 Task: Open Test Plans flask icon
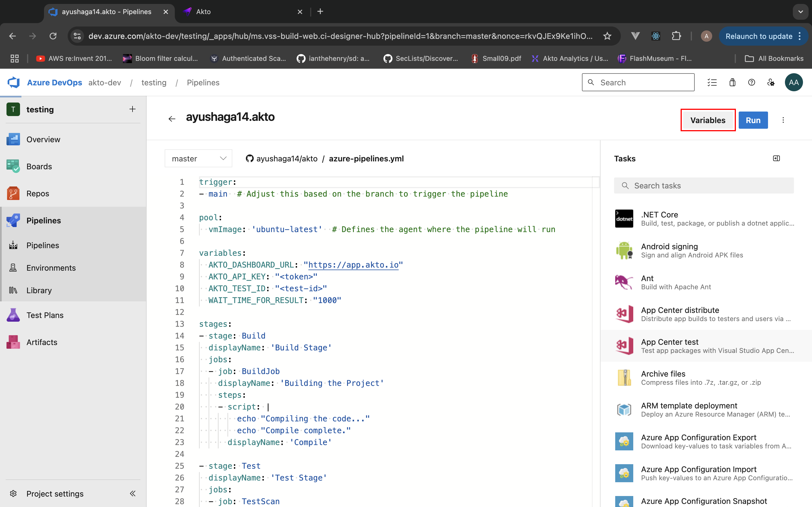pyautogui.click(x=13, y=315)
